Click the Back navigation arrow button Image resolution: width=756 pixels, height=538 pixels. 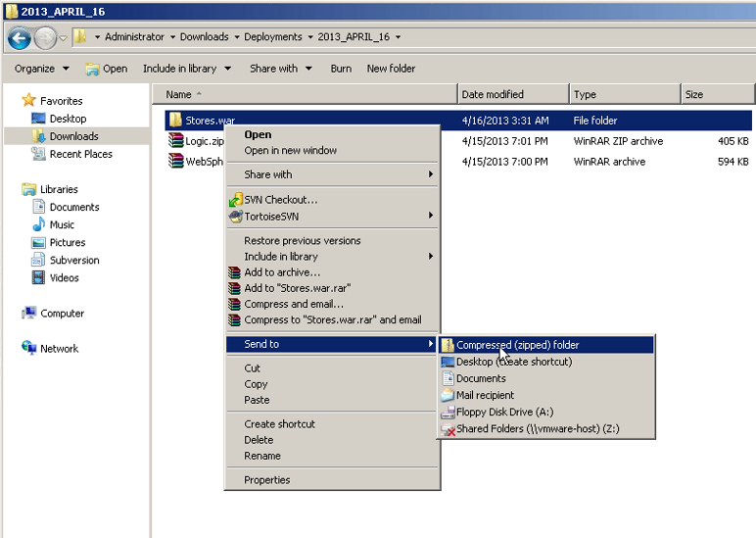[x=19, y=37]
